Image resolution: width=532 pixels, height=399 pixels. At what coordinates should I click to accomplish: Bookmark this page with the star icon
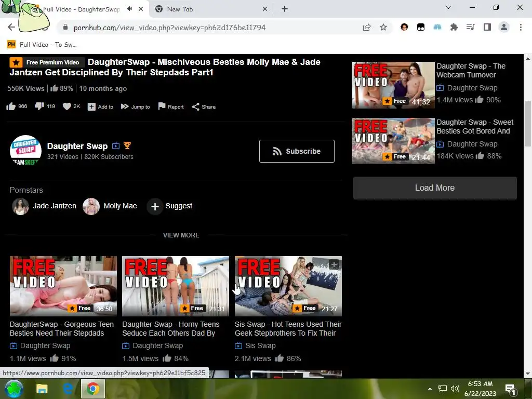[x=383, y=28]
